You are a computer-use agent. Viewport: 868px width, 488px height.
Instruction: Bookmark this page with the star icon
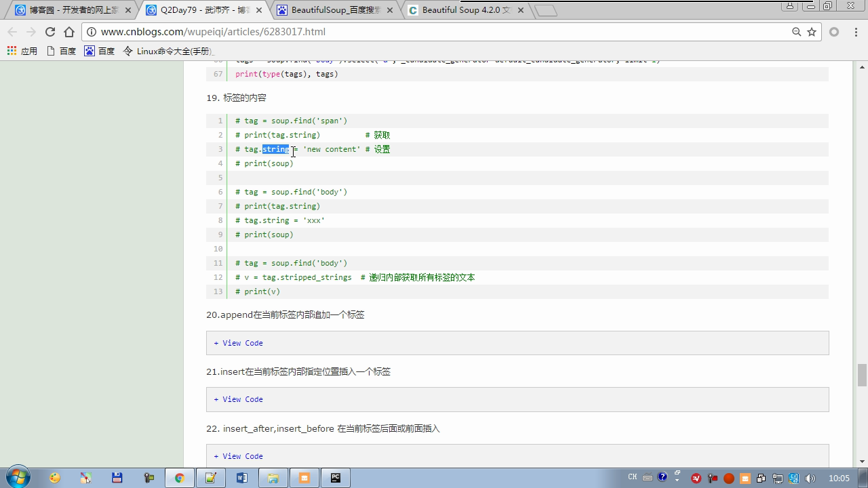(811, 32)
